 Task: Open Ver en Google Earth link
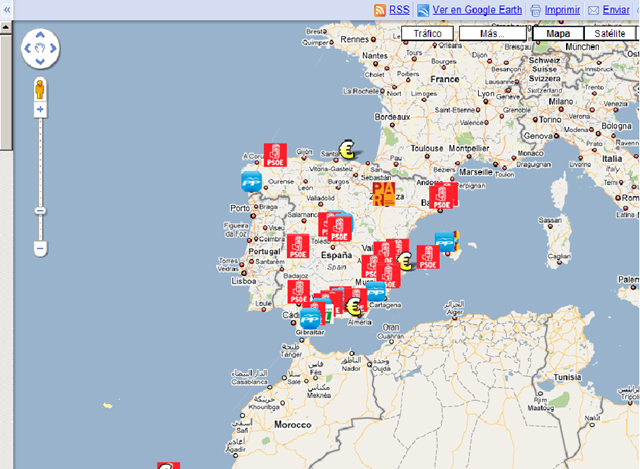click(x=477, y=10)
